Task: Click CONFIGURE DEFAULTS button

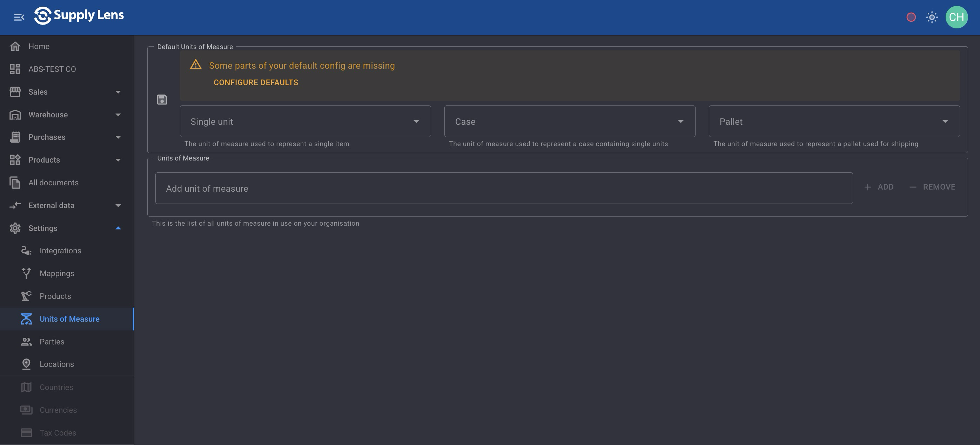Action: click(256, 82)
